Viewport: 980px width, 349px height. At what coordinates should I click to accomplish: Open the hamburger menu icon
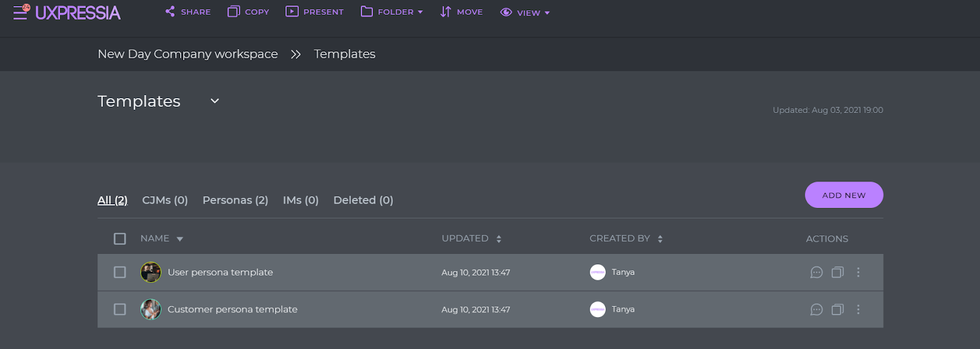(x=20, y=12)
